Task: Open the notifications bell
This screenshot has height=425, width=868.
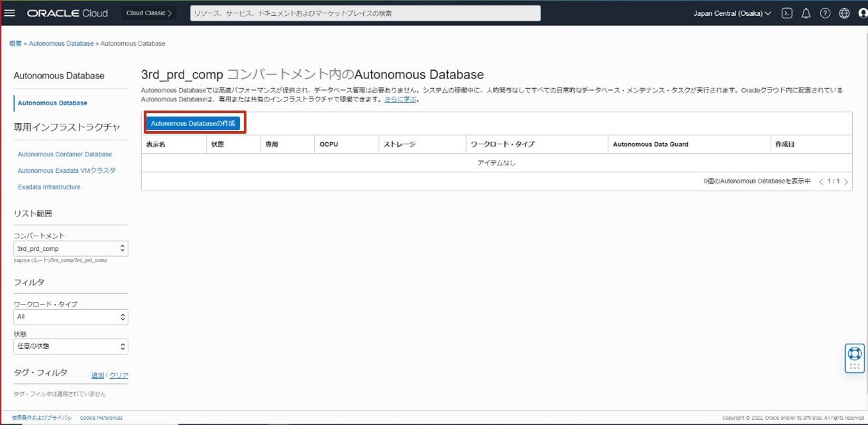Action: tap(806, 12)
